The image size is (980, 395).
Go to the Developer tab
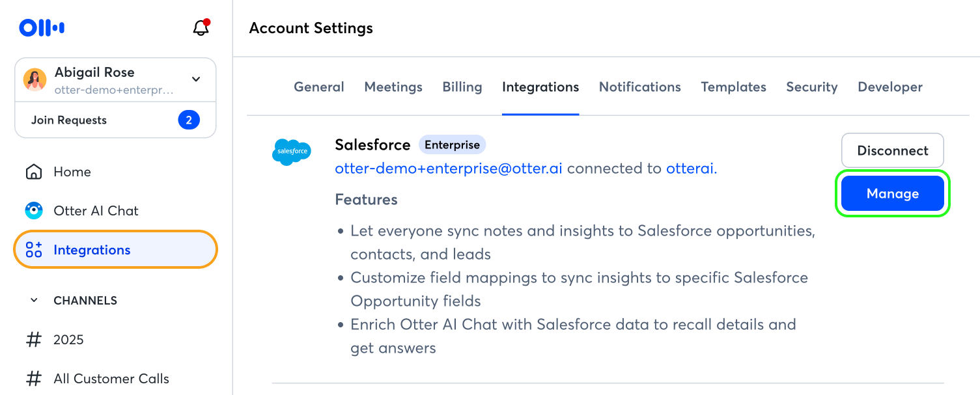pyautogui.click(x=890, y=87)
